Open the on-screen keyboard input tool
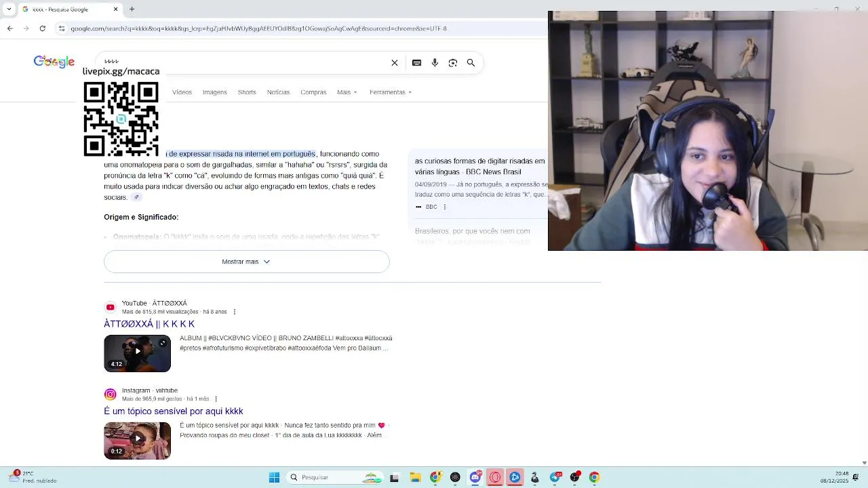 pos(417,63)
